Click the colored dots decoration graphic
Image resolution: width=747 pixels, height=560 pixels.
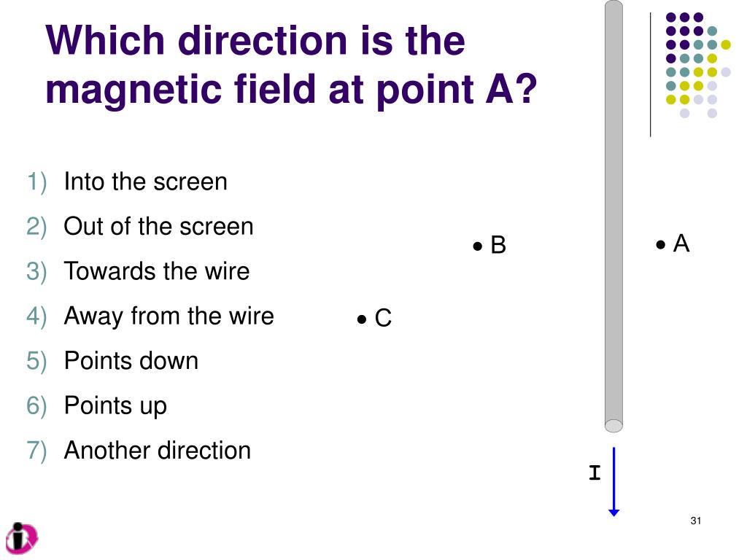click(x=698, y=65)
